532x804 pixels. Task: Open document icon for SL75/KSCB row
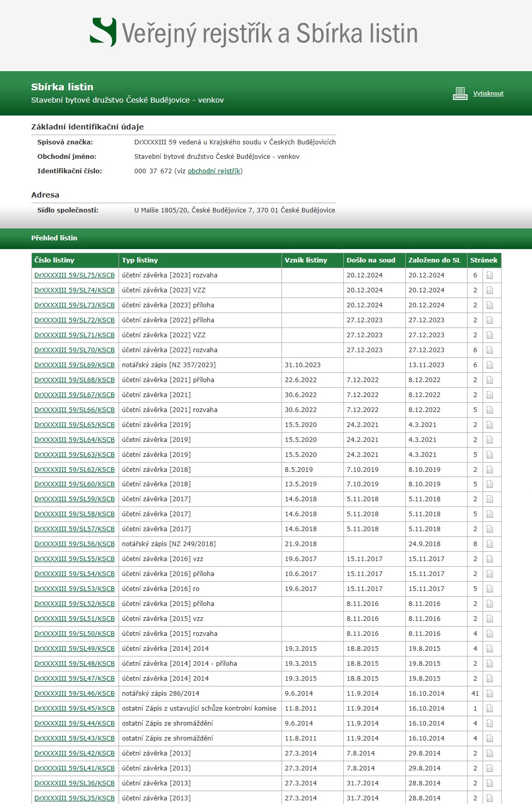[x=490, y=275]
